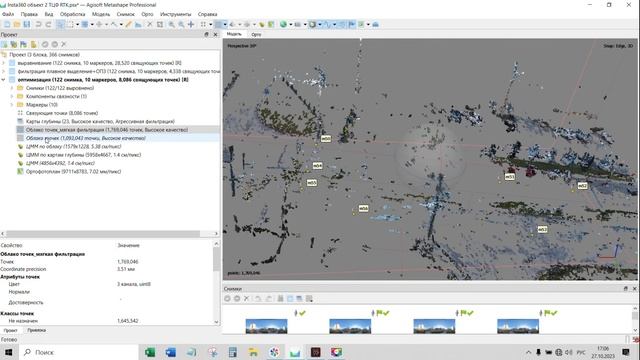
Task: Open the Инструменты menu
Action: (176, 14)
